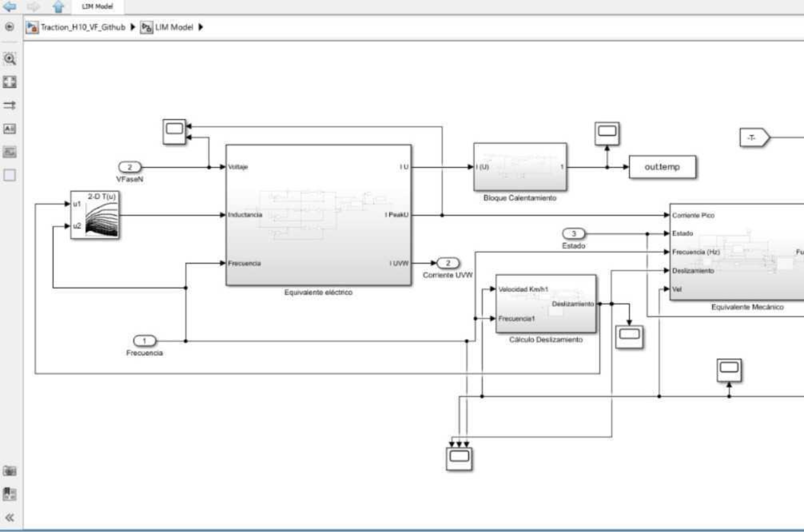Open scope above the out.temp block
Viewport: 804px width, 532px height.
pos(607,134)
